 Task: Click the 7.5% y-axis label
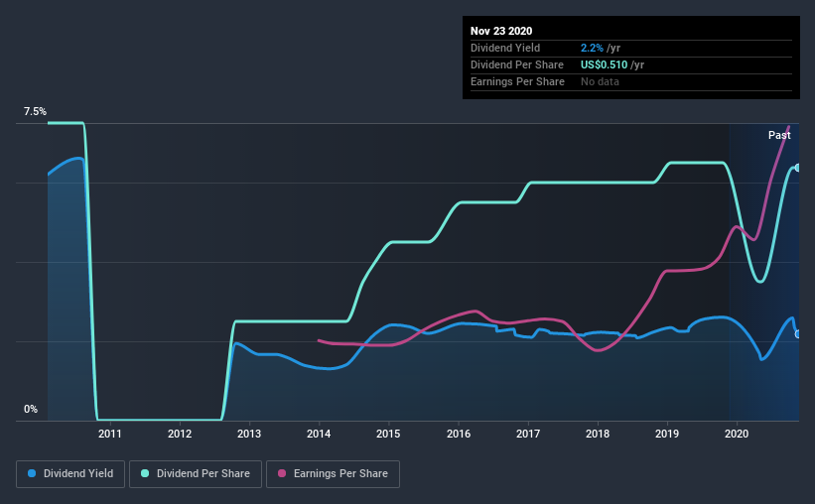[x=36, y=112]
